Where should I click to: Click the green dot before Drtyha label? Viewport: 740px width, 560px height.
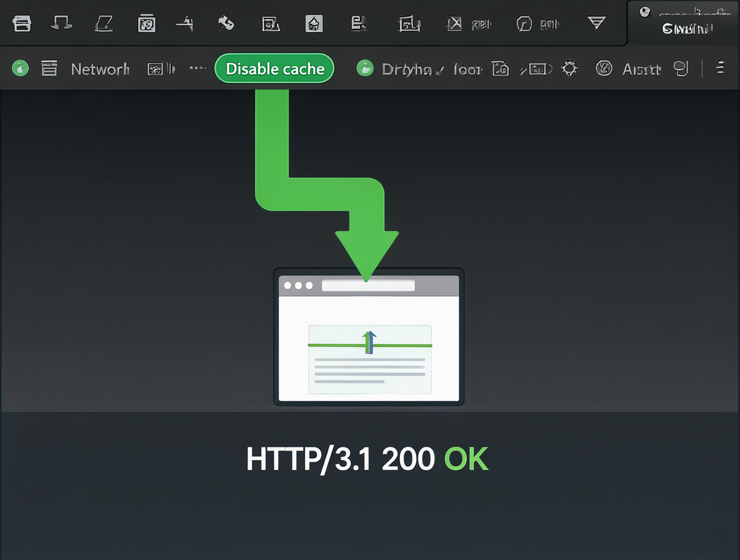click(365, 68)
